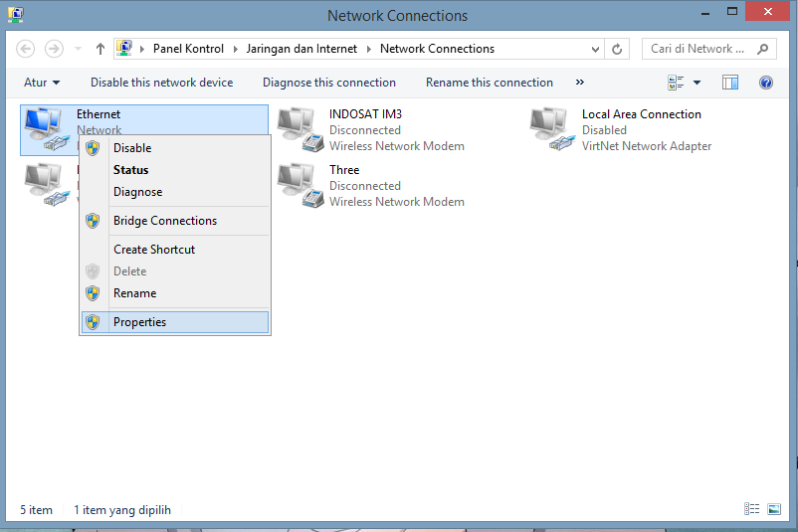798x532 pixels.
Task: Click Rename this connection toolbar button
Action: pos(490,83)
